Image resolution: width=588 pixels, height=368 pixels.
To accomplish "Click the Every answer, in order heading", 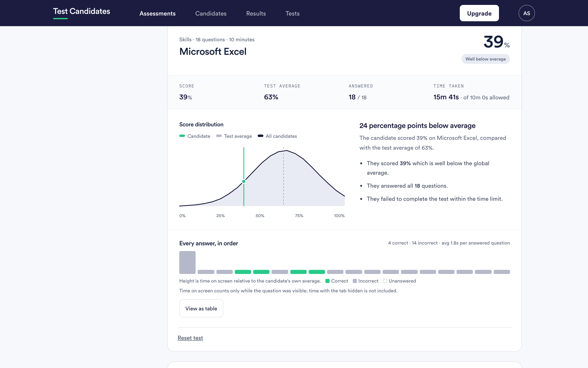I will pyautogui.click(x=208, y=243).
